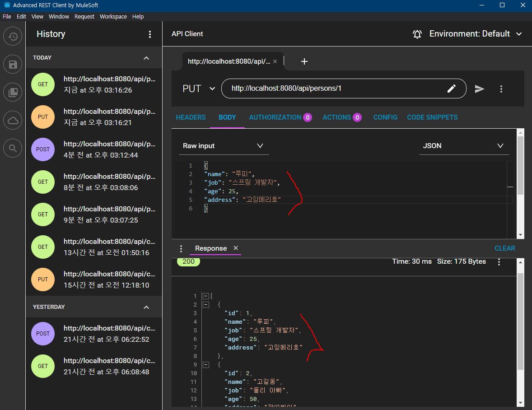
Task: Click the PUT badge at 03:16:21
Action: click(x=43, y=117)
